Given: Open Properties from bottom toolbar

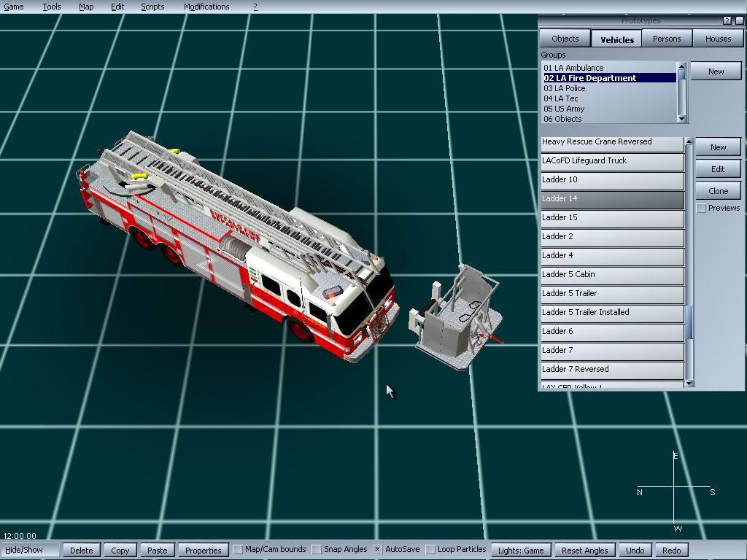Looking at the screenshot, I should [203, 550].
